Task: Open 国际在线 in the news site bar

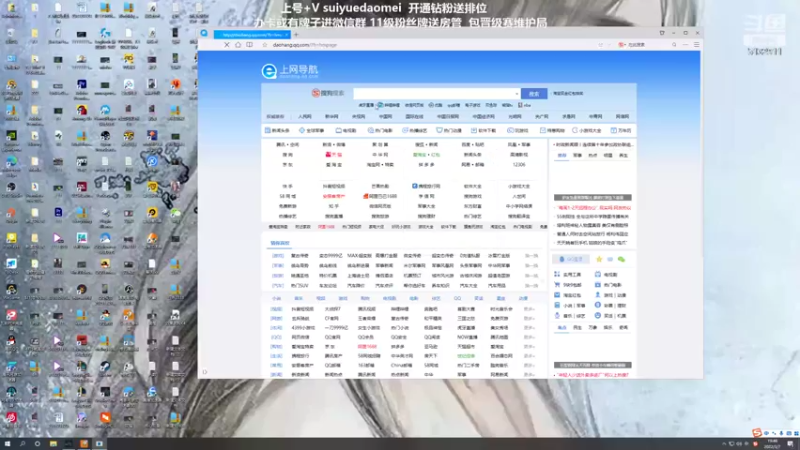Action: click(x=415, y=117)
